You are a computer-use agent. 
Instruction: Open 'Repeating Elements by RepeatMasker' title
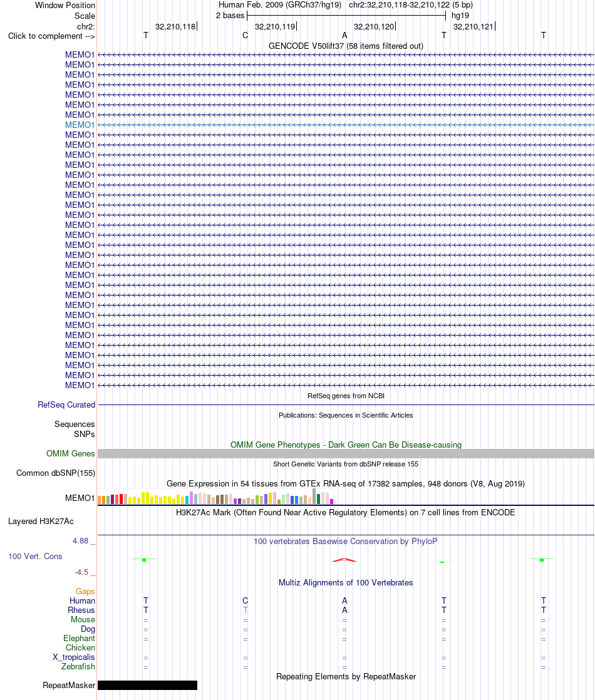point(346,677)
